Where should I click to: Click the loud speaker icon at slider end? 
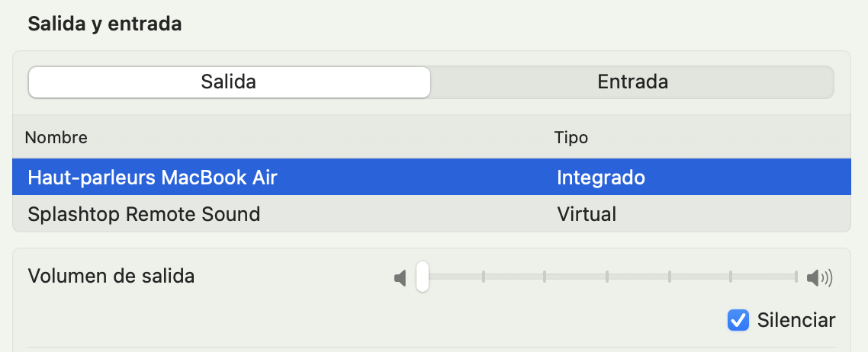click(819, 278)
